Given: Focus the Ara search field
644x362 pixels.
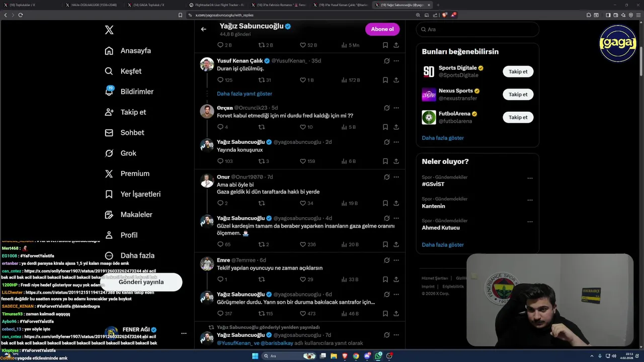Looking at the screenshot, I should [x=477, y=30].
